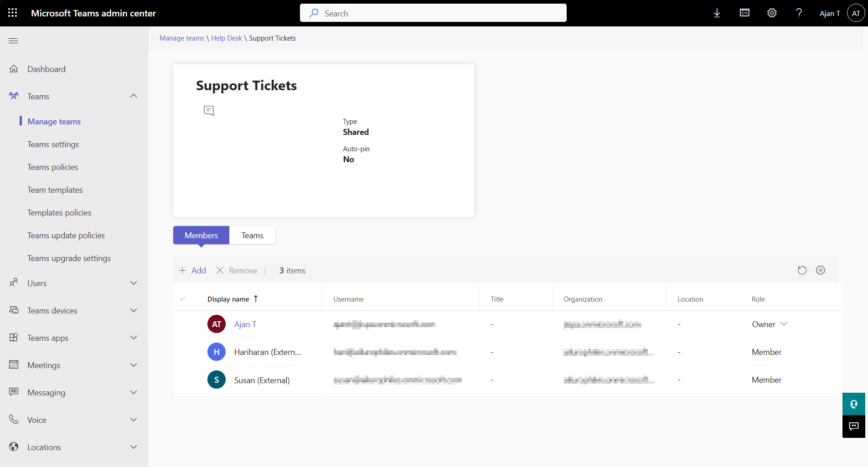Open the Help Desk breadcrumb link
Screen dimensions: 868x467
[227, 38]
